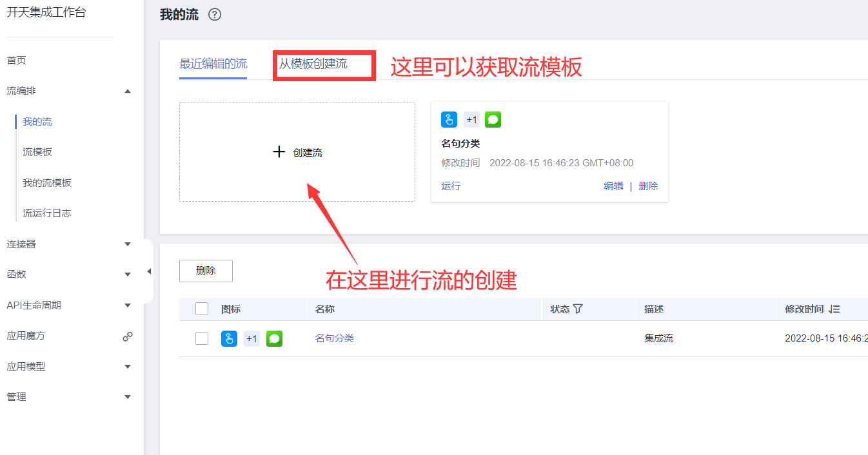Click the 名称 column header
The height and width of the screenshot is (455, 868).
coord(325,309)
